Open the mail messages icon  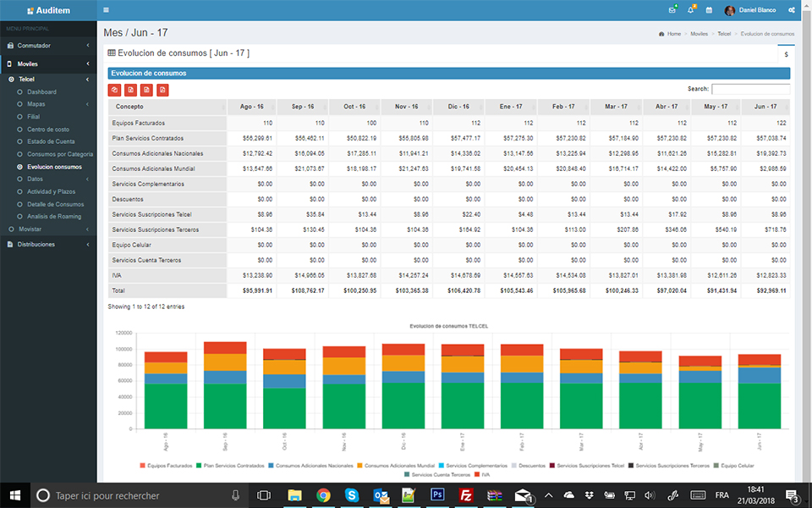point(672,10)
